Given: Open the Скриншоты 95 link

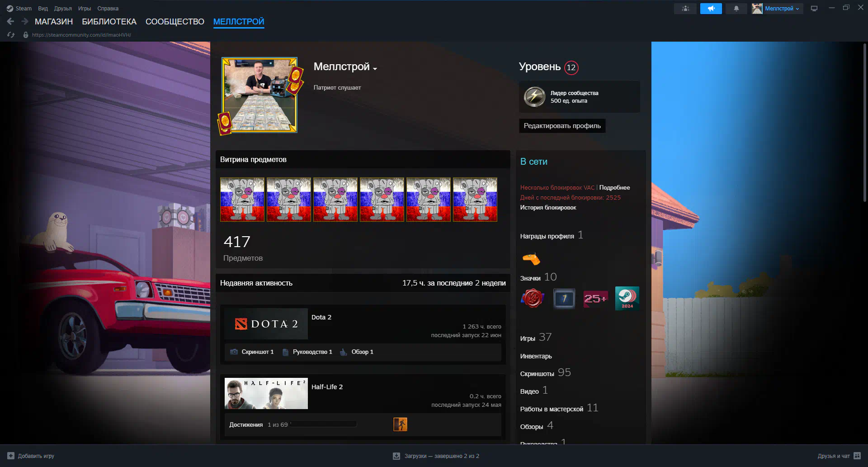Looking at the screenshot, I should [x=545, y=373].
